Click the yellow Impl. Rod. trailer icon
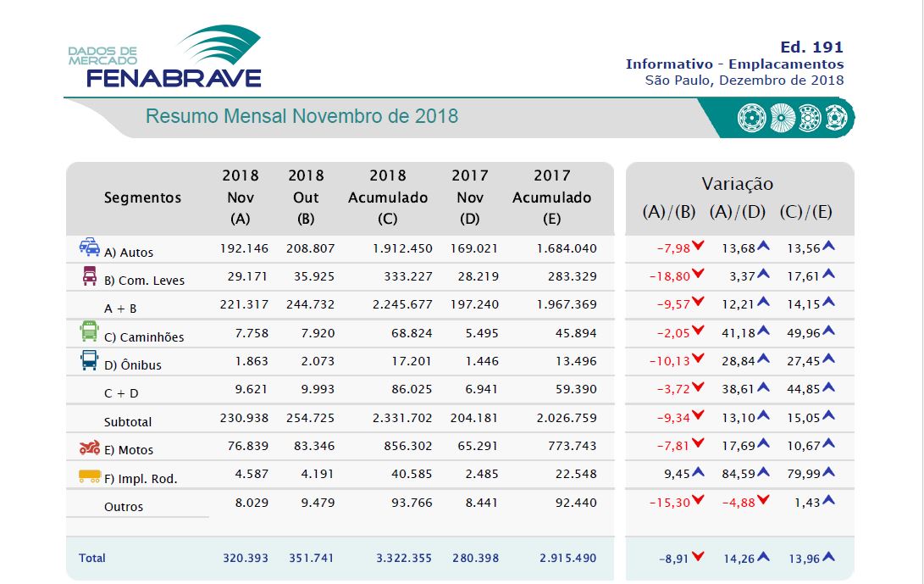Image resolution: width=924 pixels, height=584 pixels. click(x=89, y=476)
